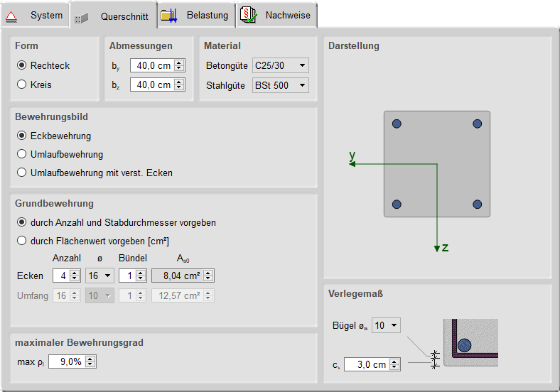Select the Kreis cross-section form

(21, 85)
